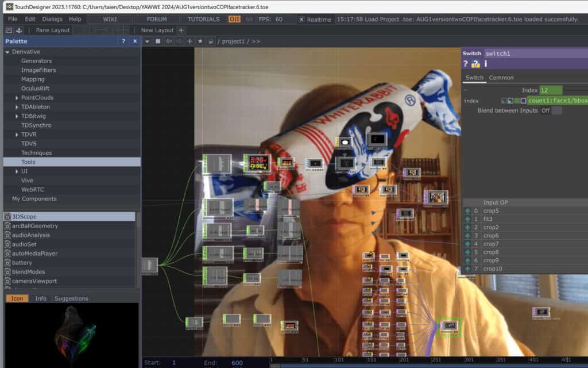Click the square stop icon in pane bar
This screenshot has width=588, height=368.
pyautogui.click(x=158, y=41)
